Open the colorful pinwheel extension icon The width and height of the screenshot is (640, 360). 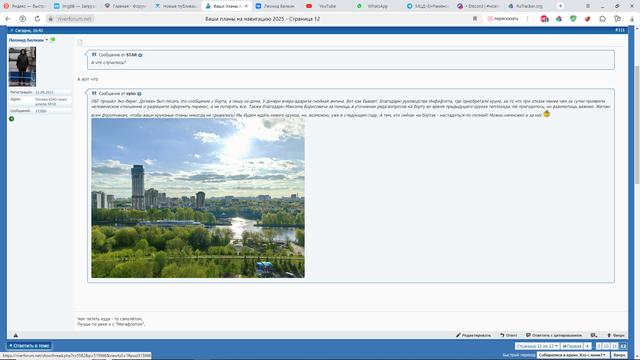(x=559, y=19)
